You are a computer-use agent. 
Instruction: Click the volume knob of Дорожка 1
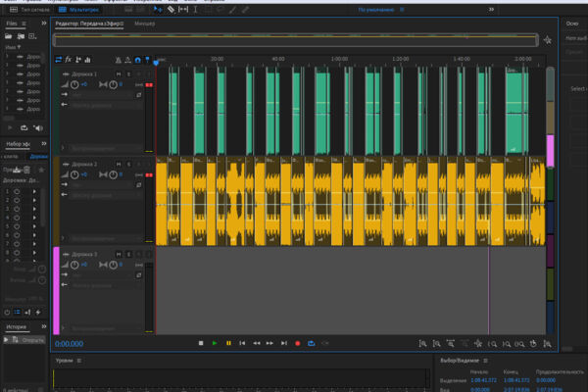coord(74,85)
